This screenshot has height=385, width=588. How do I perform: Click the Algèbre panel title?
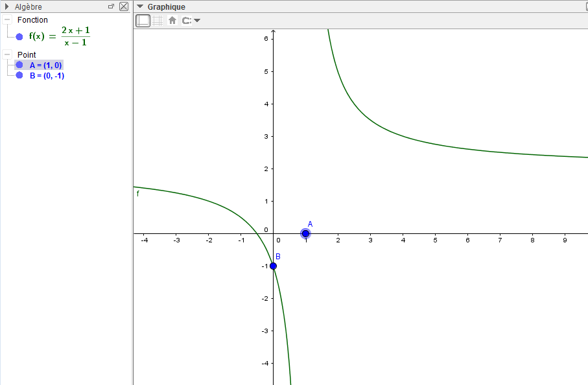pos(29,6)
